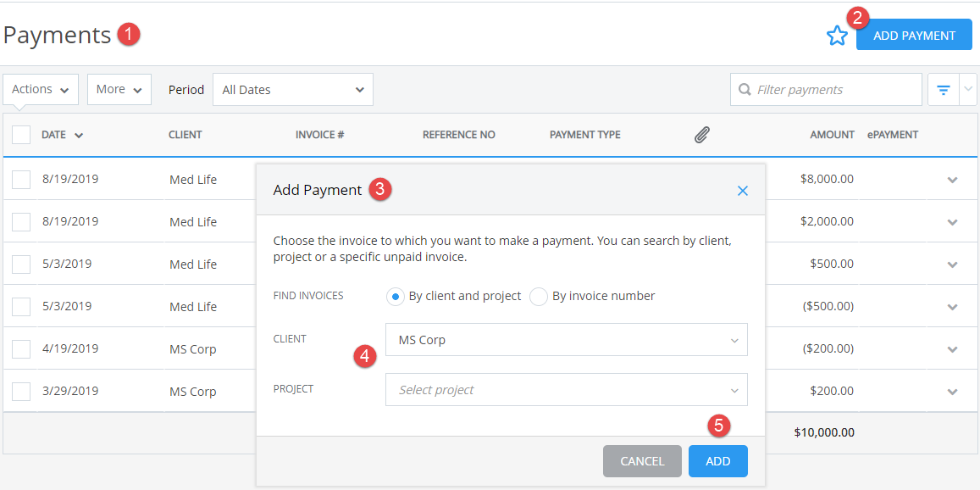980x490 pixels.
Task: Open the Period All Dates dropdown
Action: point(292,89)
